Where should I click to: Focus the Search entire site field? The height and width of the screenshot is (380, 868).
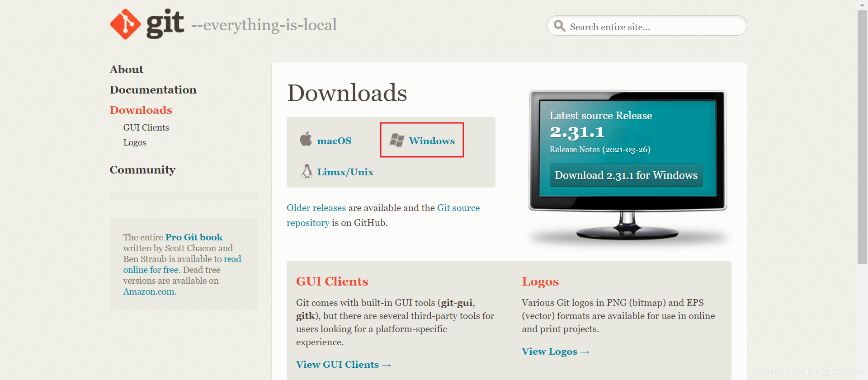(646, 26)
